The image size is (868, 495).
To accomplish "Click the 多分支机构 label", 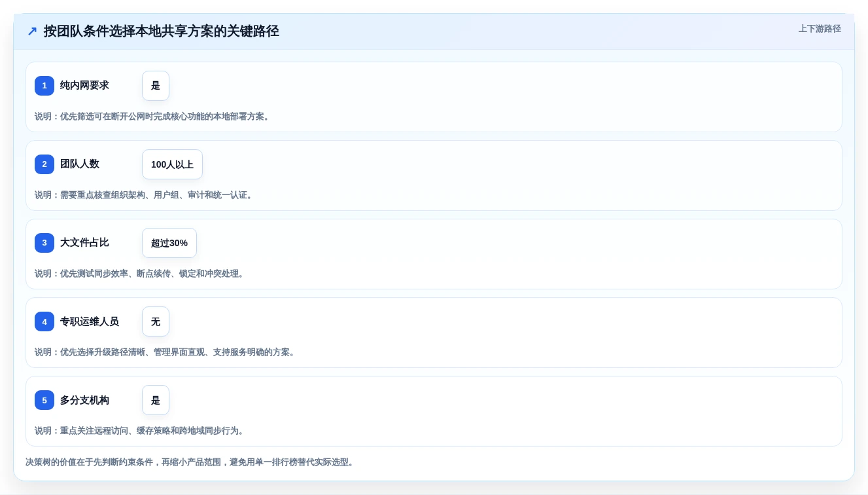I will tap(84, 400).
